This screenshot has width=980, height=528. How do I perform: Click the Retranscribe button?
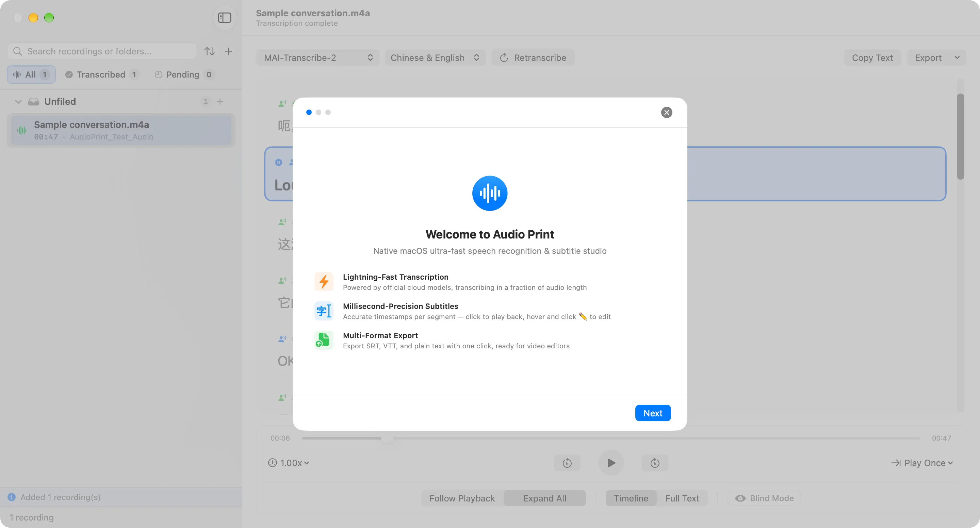(533, 58)
